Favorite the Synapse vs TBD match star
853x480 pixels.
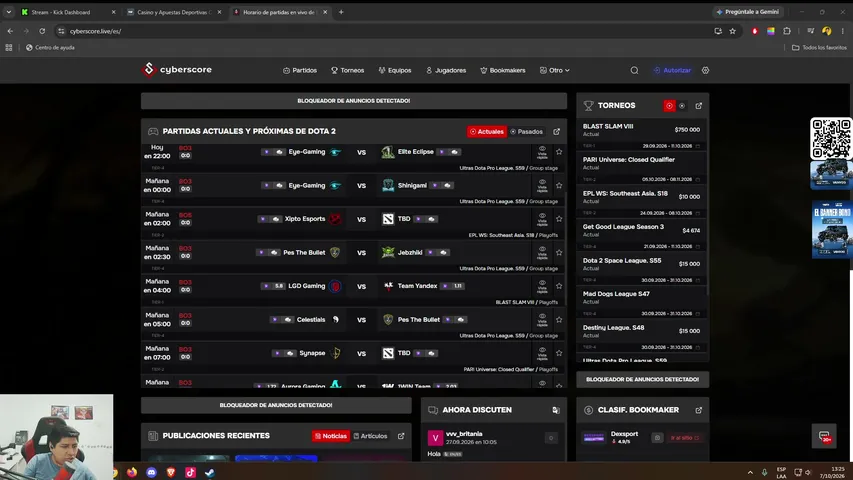[559, 353]
